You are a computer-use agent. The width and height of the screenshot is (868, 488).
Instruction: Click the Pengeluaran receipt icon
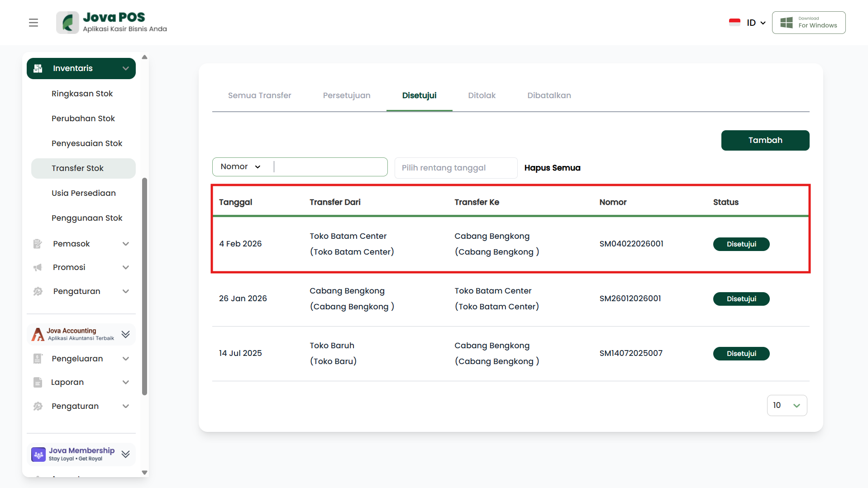point(38,359)
